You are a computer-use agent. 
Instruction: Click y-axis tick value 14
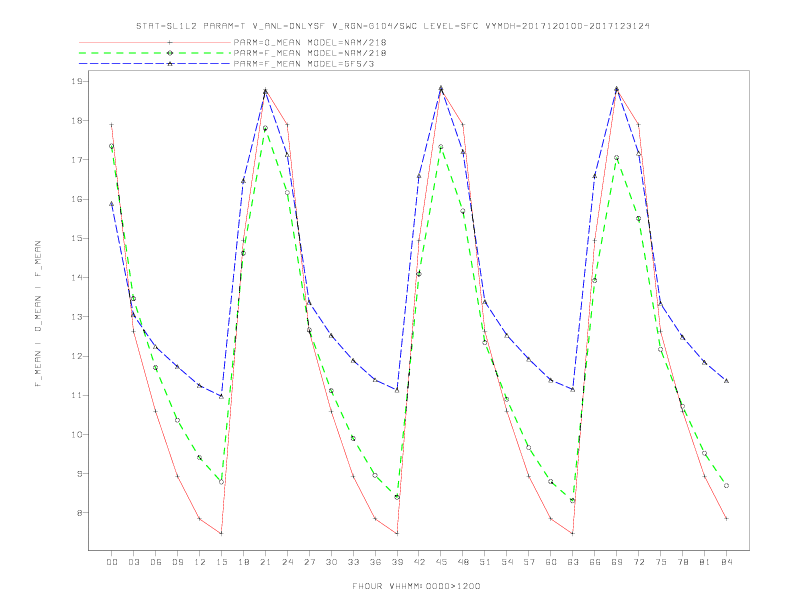[x=78, y=277]
